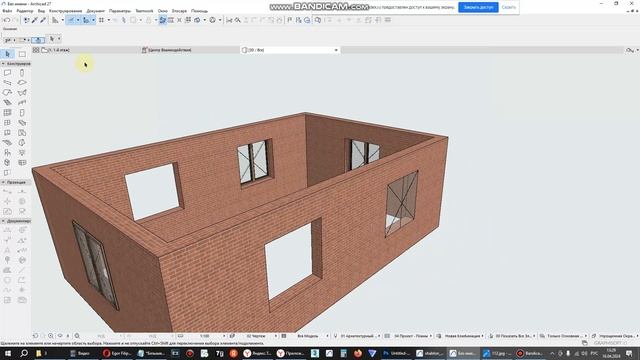Select the Beam tool in toolbox

pyautogui.click(x=7, y=82)
